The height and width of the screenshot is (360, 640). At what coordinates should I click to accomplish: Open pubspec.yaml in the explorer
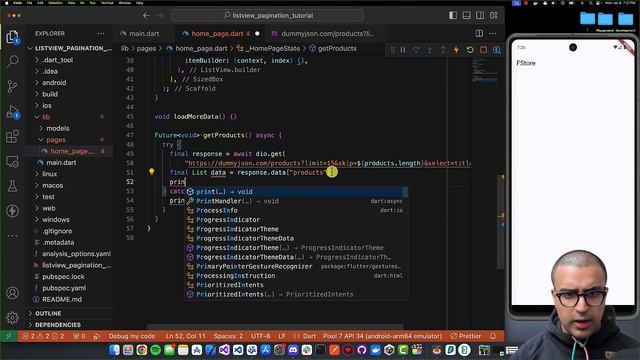point(64,288)
